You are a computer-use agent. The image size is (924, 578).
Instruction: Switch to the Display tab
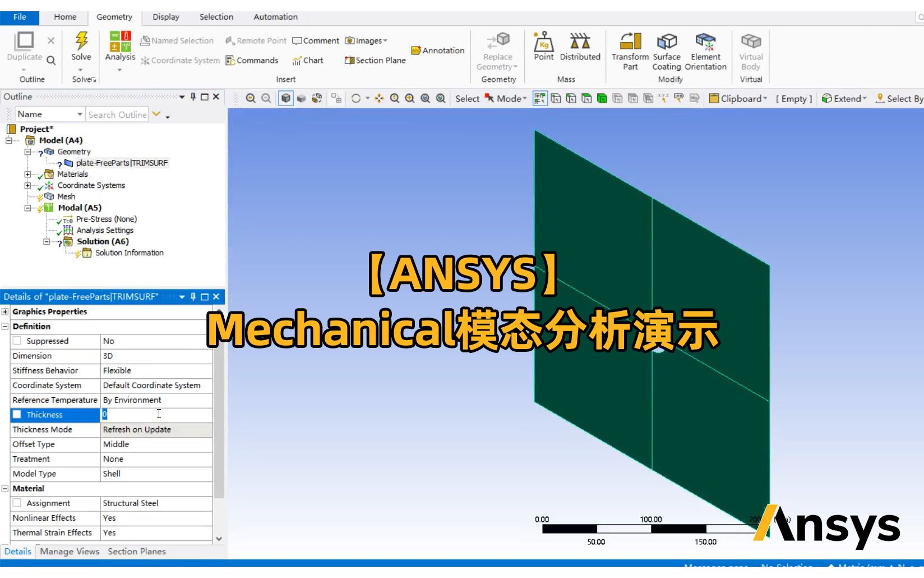tap(166, 17)
